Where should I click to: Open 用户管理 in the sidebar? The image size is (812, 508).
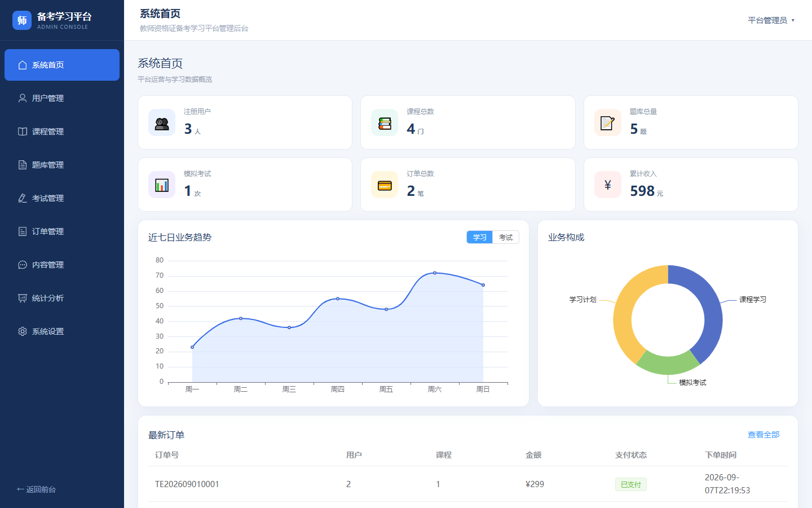[62, 98]
